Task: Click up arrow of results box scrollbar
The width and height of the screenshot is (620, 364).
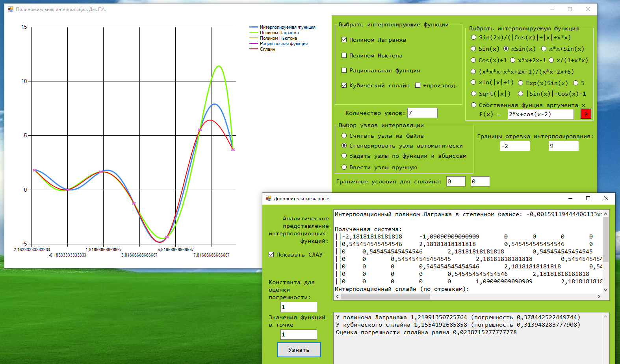Action: pyautogui.click(x=606, y=316)
